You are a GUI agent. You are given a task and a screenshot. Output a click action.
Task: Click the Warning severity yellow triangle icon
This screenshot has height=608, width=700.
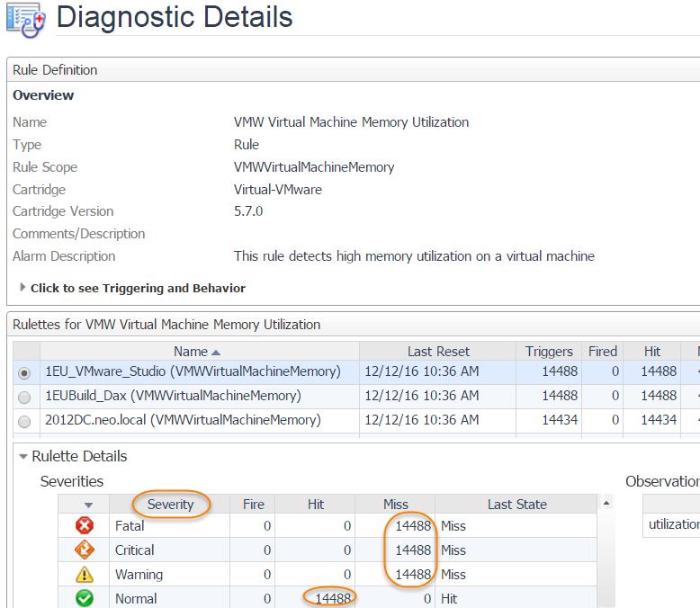click(x=85, y=575)
